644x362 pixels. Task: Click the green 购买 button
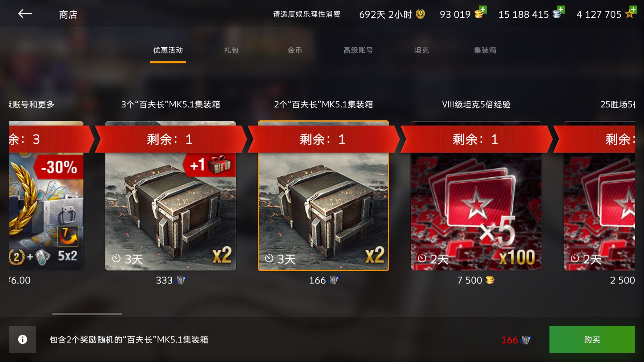pos(592,339)
